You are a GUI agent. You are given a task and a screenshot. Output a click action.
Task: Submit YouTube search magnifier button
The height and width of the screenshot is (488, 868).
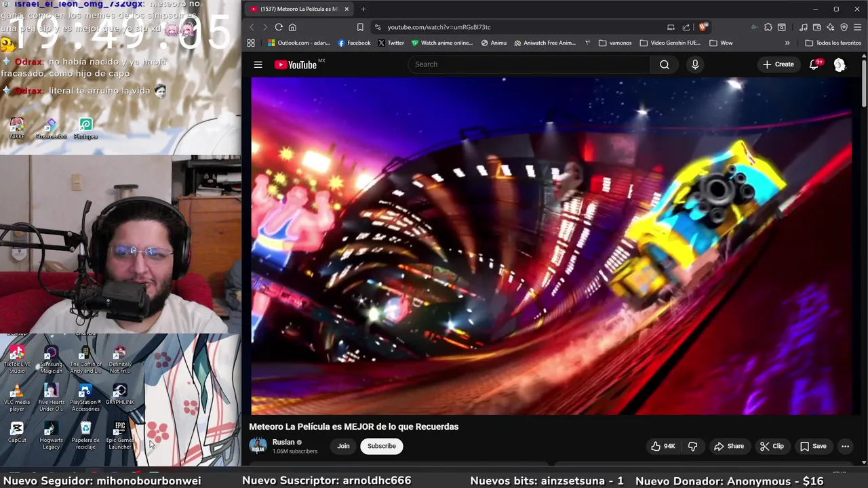tap(665, 64)
